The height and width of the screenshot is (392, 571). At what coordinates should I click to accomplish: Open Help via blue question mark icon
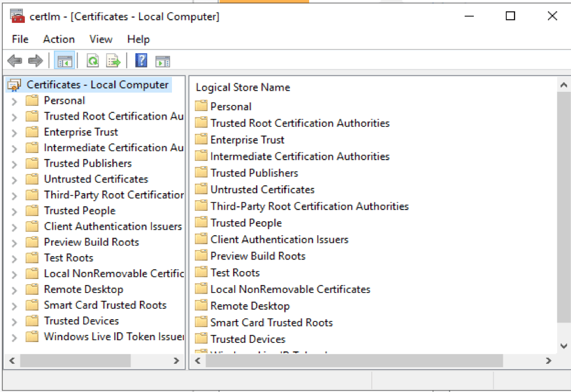[x=141, y=61]
